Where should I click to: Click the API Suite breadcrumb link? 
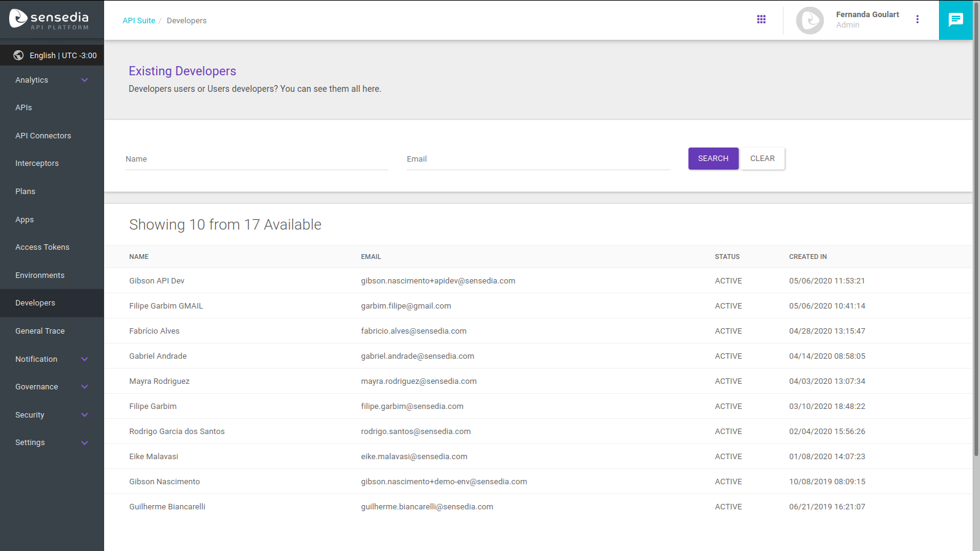tap(139, 21)
